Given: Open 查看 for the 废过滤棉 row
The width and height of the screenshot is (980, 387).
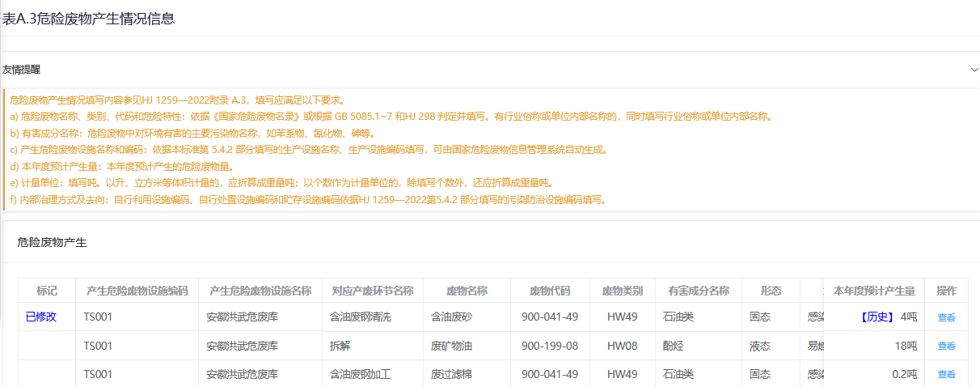Looking at the screenshot, I should pyautogui.click(x=946, y=374).
